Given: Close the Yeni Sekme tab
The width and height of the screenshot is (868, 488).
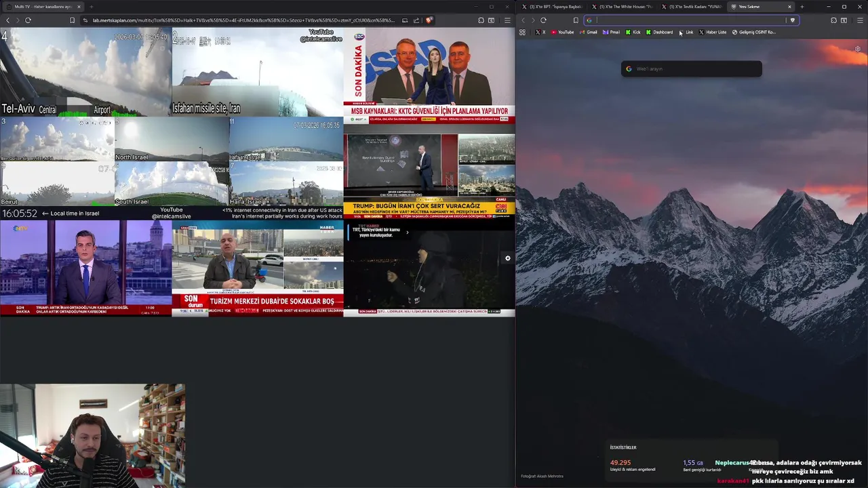Looking at the screenshot, I should pyautogui.click(x=789, y=7).
